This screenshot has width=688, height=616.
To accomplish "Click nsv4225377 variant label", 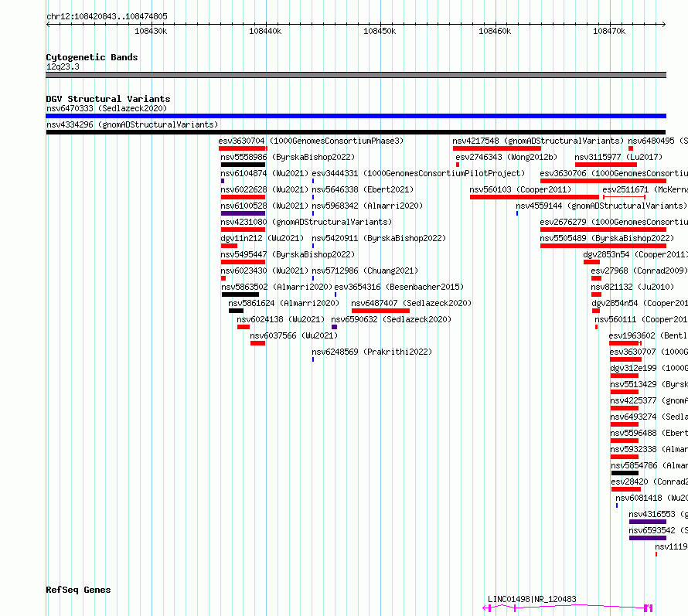I will 649,400.
